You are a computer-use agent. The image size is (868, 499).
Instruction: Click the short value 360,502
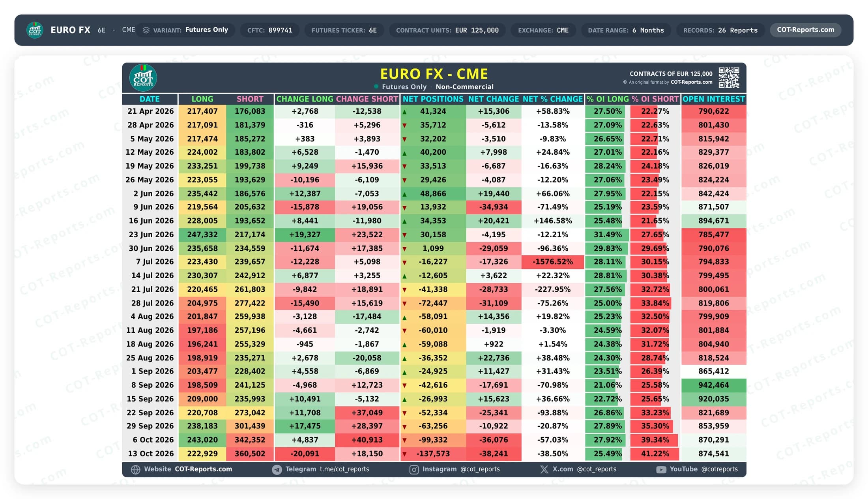[x=250, y=454]
